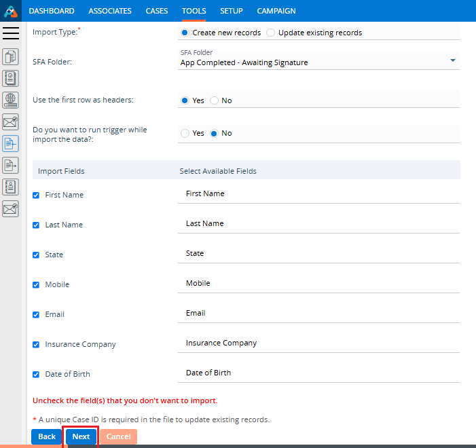This screenshot has height=448, width=476.
Task: Click the Next button
Action: (x=81, y=436)
